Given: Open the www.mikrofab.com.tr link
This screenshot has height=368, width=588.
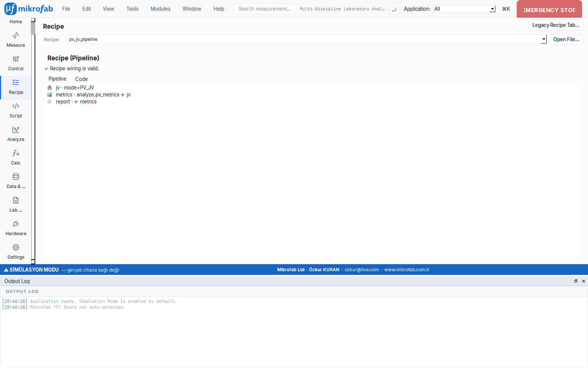Looking at the screenshot, I should (407, 270).
